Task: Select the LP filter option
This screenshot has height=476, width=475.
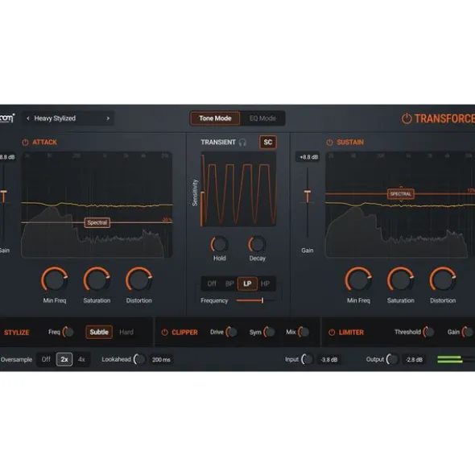Action: pos(247,284)
